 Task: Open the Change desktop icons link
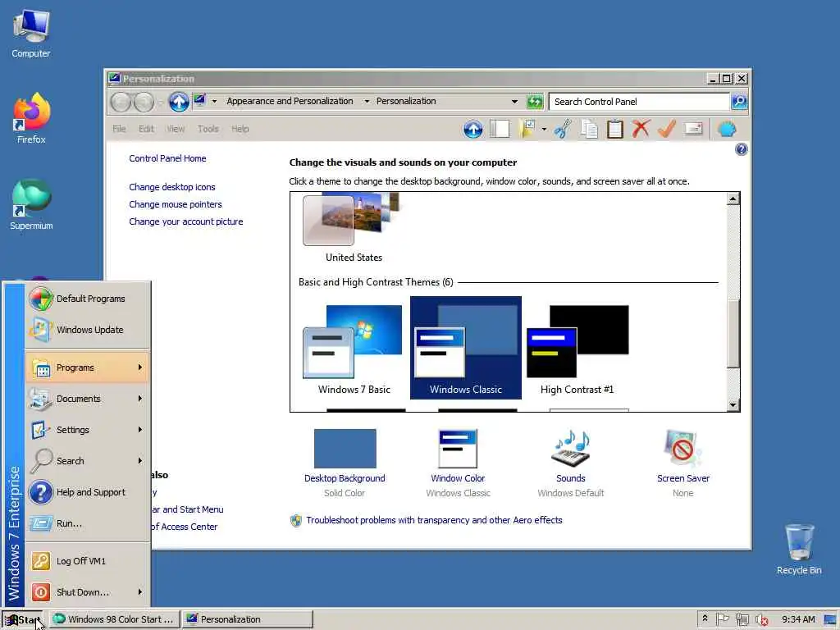(x=172, y=187)
